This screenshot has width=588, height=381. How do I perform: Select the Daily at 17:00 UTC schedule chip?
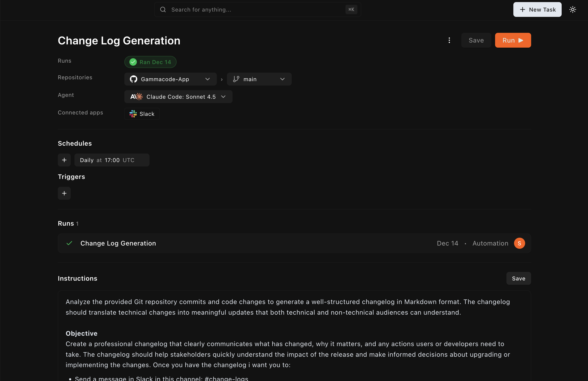pyautogui.click(x=112, y=160)
